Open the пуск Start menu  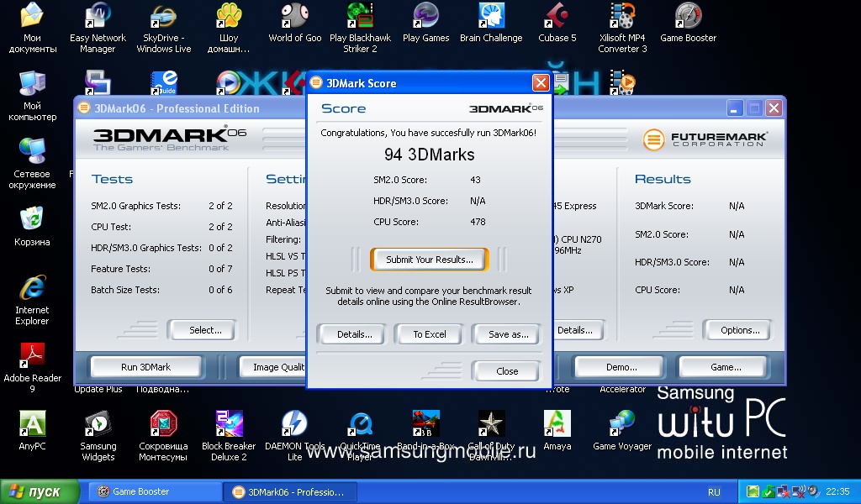point(40,491)
